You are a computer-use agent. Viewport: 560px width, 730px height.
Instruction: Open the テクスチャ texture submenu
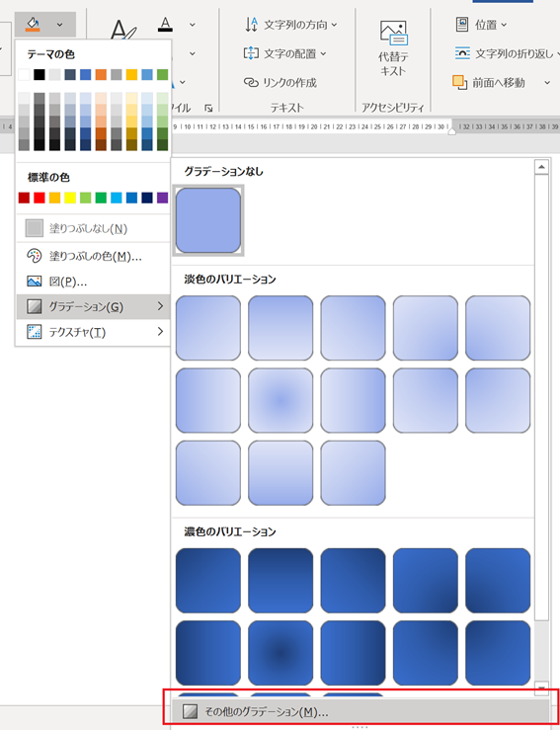[93, 332]
